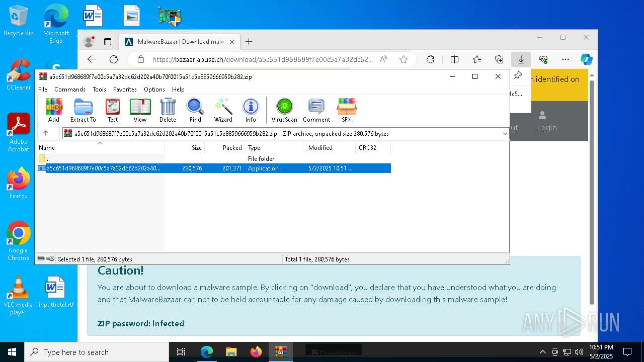Viewport: 644px width, 362px height.
Task: Open Edge tab actions menu icon
Action: pyautogui.click(x=108, y=42)
